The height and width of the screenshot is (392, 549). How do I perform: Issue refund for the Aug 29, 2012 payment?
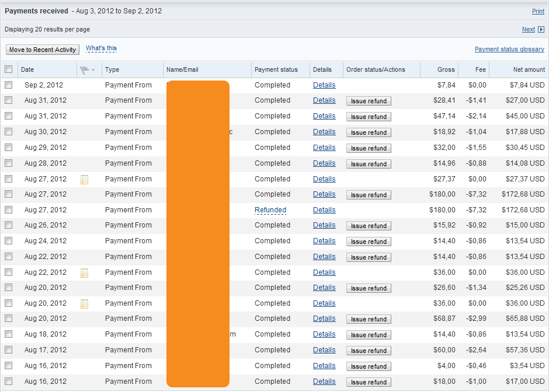point(369,148)
